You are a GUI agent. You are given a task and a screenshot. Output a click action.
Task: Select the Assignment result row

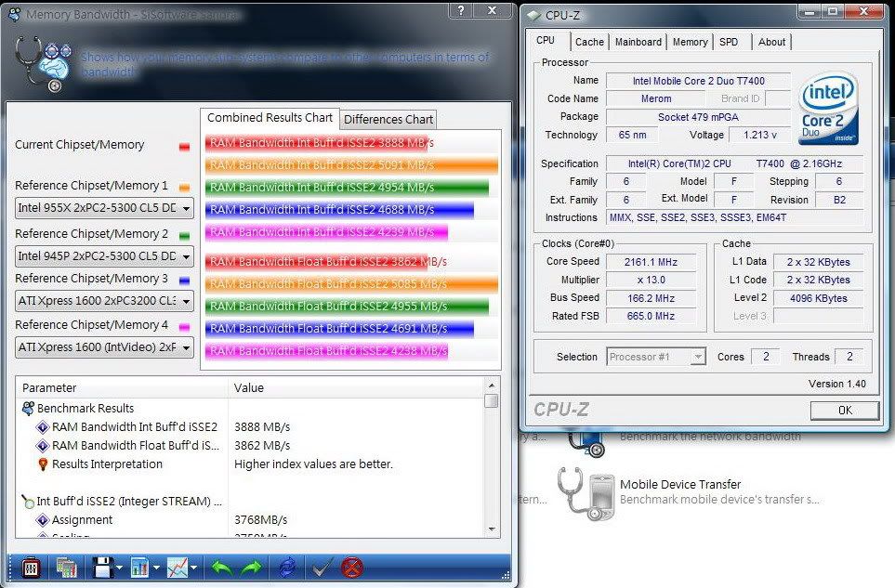coord(74,520)
